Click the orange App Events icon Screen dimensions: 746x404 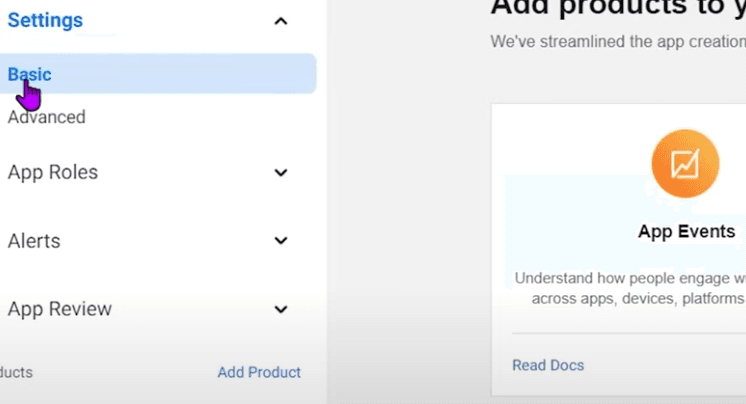[x=685, y=163]
